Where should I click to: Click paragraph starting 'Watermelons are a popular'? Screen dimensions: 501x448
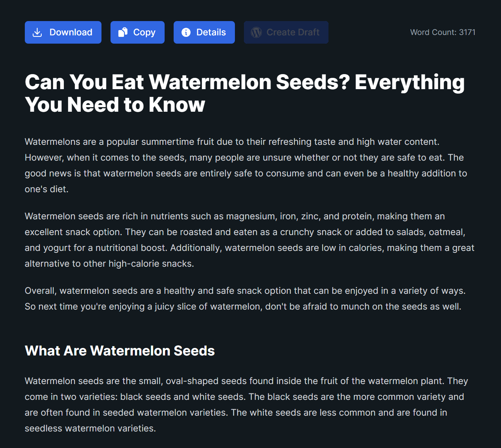point(246,166)
